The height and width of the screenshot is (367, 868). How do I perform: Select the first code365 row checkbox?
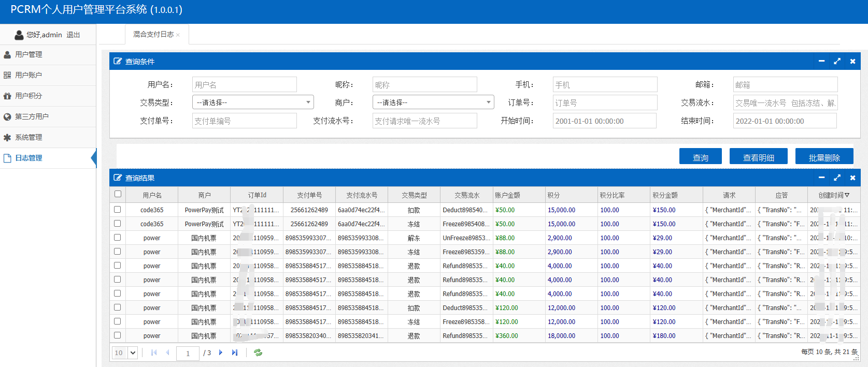pyautogui.click(x=118, y=210)
